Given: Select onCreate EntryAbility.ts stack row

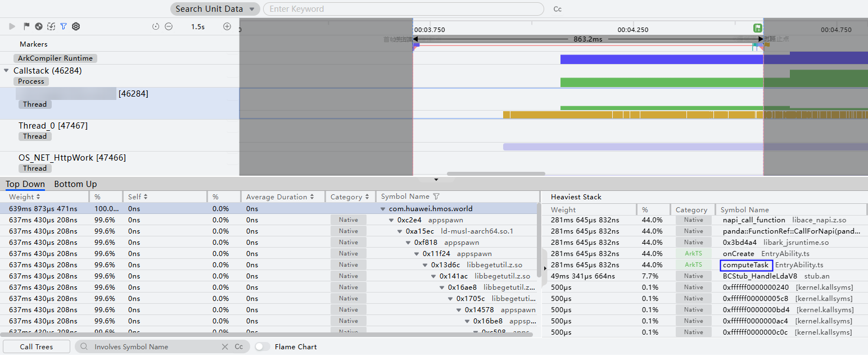Looking at the screenshot, I should point(704,253).
